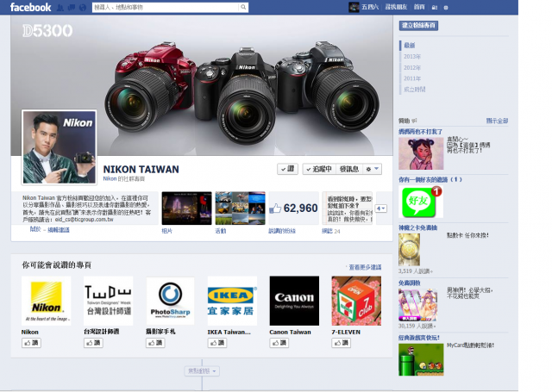Open account settings gear in top bar
The width and height of the screenshot is (552, 392).
(x=446, y=8)
